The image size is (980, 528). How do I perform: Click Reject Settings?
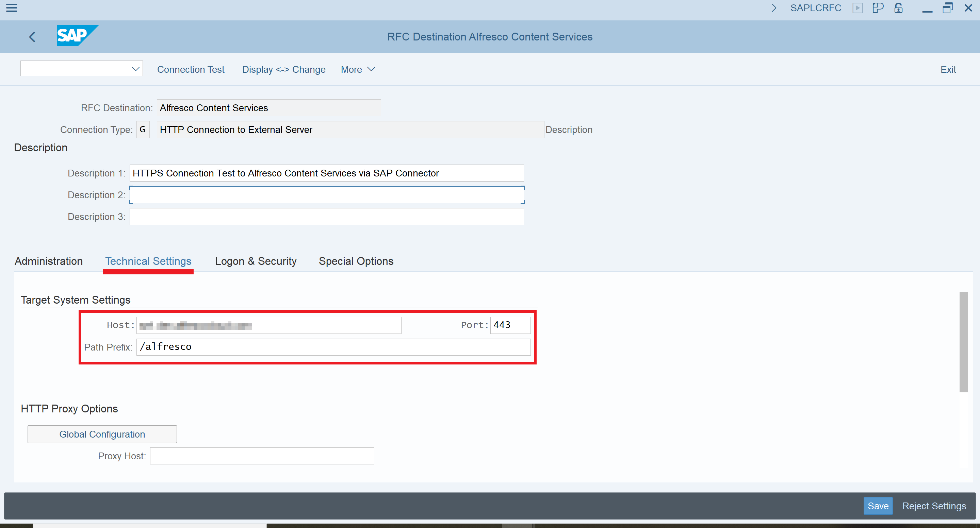pyautogui.click(x=934, y=506)
